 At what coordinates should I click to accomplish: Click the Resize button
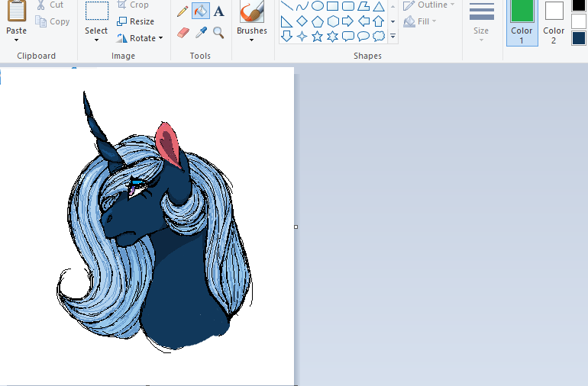tap(135, 21)
